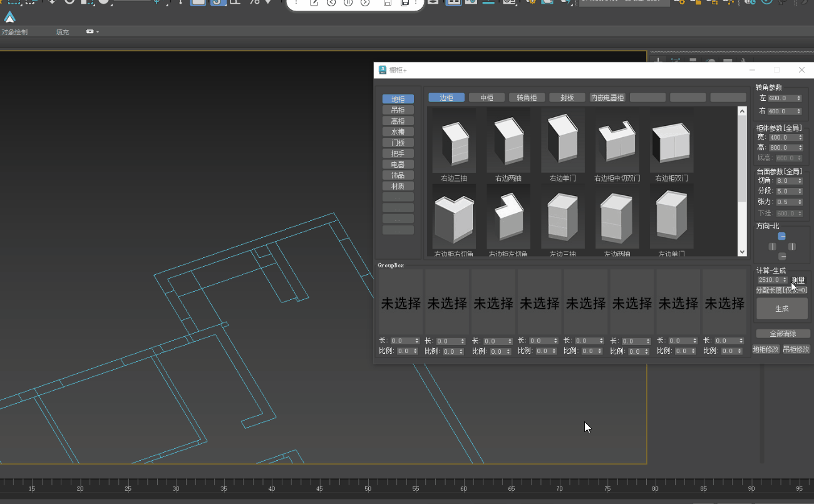Click the 张力 spinner arrows
Image resolution: width=814 pixels, height=504 pixels.
pyautogui.click(x=800, y=202)
